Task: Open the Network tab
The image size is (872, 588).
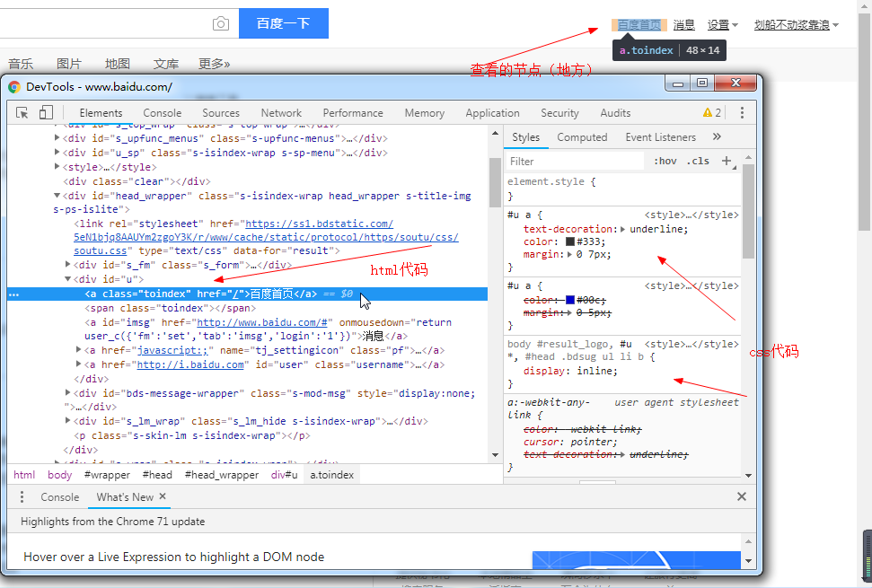Action: click(x=281, y=113)
